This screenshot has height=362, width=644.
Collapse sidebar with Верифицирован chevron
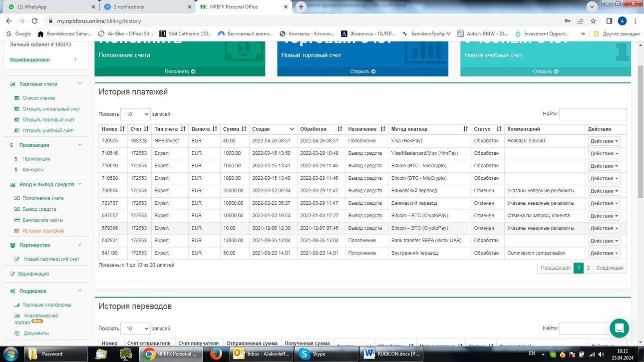(x=75, y=59)
